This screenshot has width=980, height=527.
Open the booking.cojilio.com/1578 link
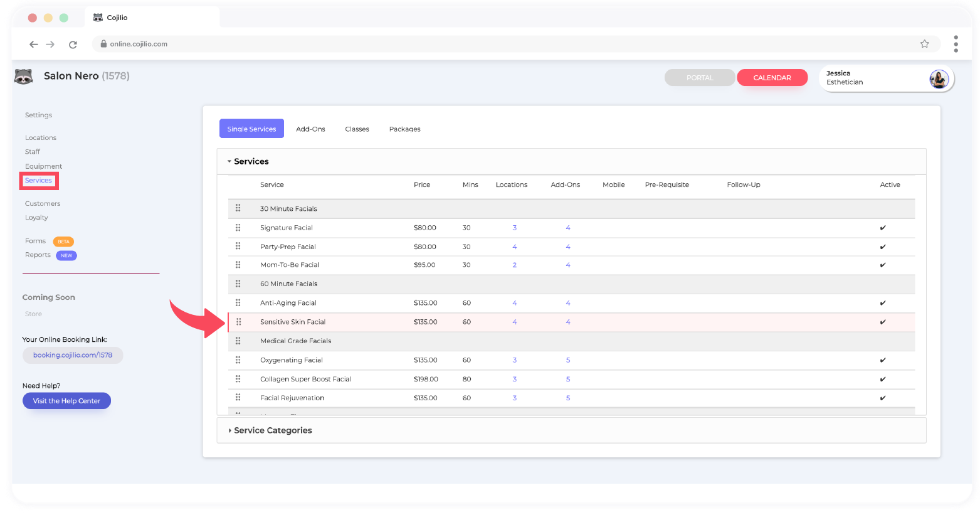click(73, 355)
